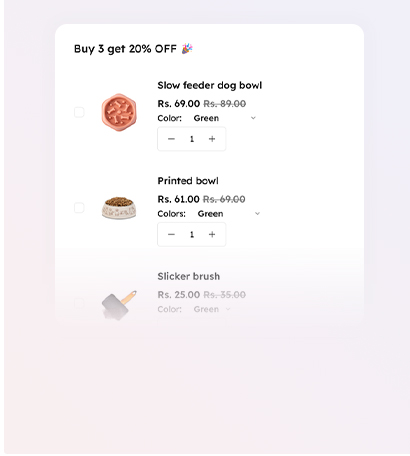
Task: Click the Slicker brush product image
Action: click(119, 305)
